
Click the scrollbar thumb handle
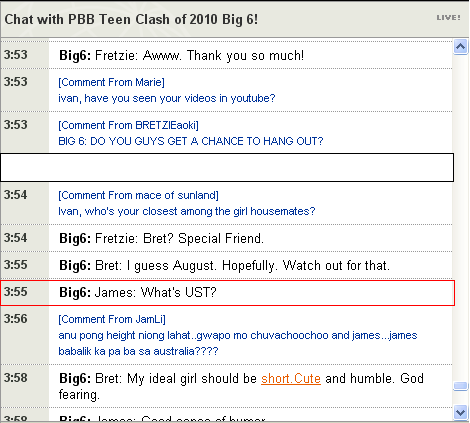(461, 386)
